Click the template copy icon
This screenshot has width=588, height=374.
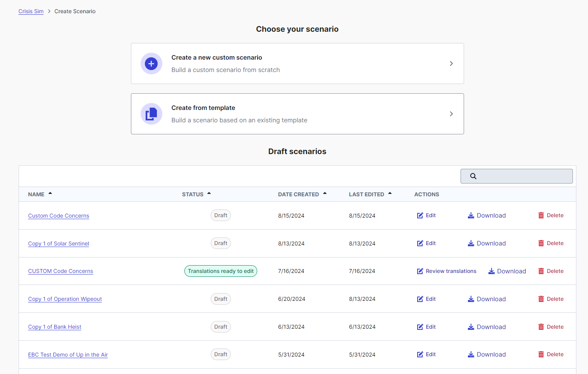[151, 114]
